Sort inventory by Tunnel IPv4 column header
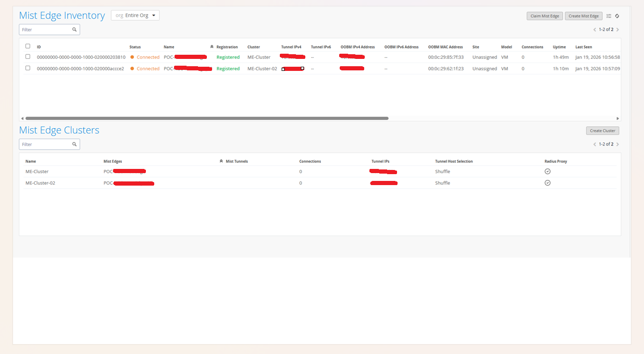The height and width of the screenshot is (354, 644). [x=291, y=47]
